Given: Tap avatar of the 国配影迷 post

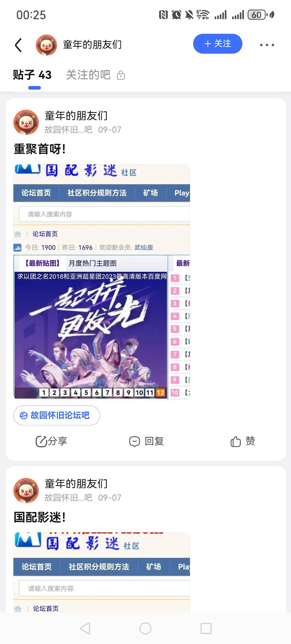Looking at the screenshot, I should [26, 490].
